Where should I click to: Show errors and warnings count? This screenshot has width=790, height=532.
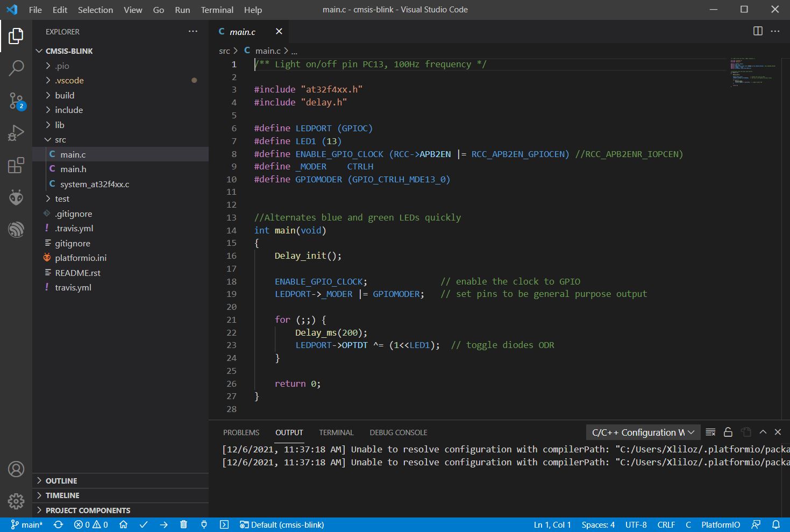tap(91, 524)
